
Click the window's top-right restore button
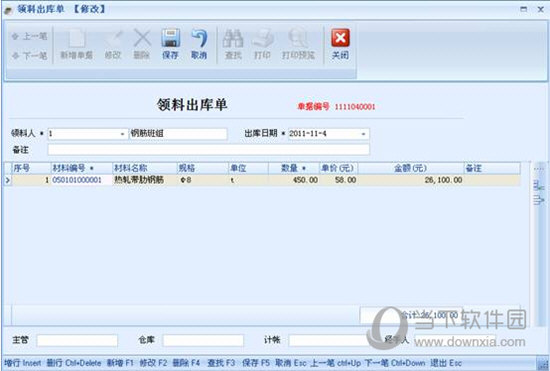tap(523, 9)
